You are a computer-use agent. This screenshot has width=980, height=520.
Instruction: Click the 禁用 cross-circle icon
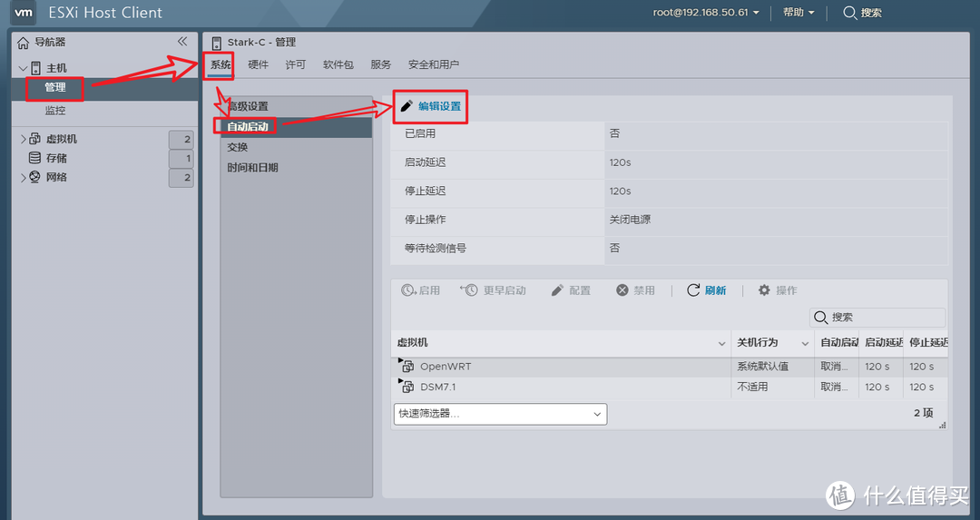click(x=622, y=290)
